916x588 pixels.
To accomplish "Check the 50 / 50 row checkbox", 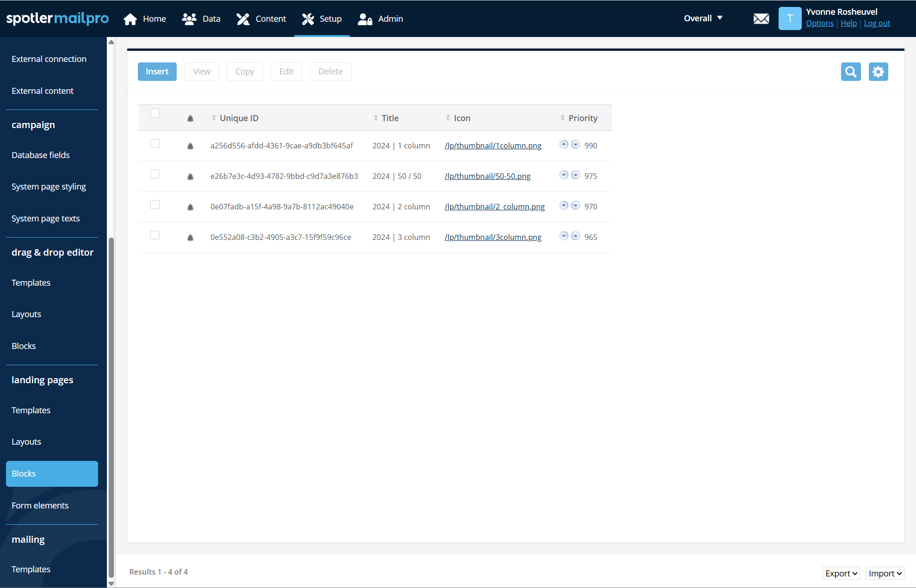I will [155, 174].
